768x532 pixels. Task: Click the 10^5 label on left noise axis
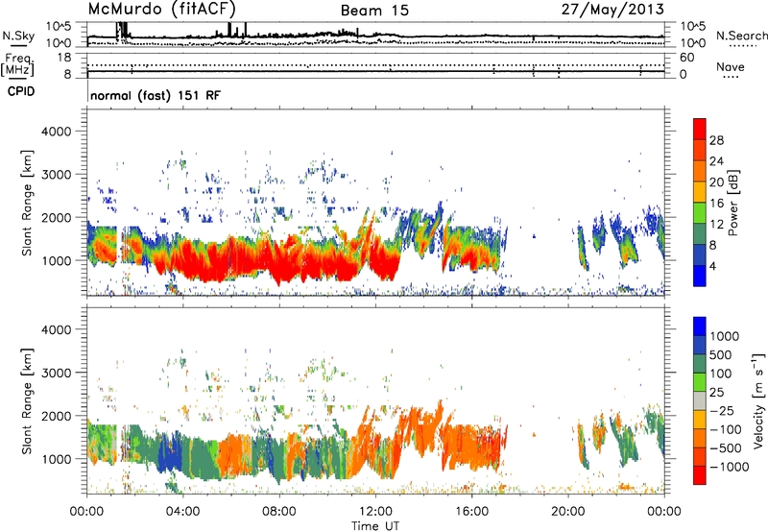[x=59, y=26]
